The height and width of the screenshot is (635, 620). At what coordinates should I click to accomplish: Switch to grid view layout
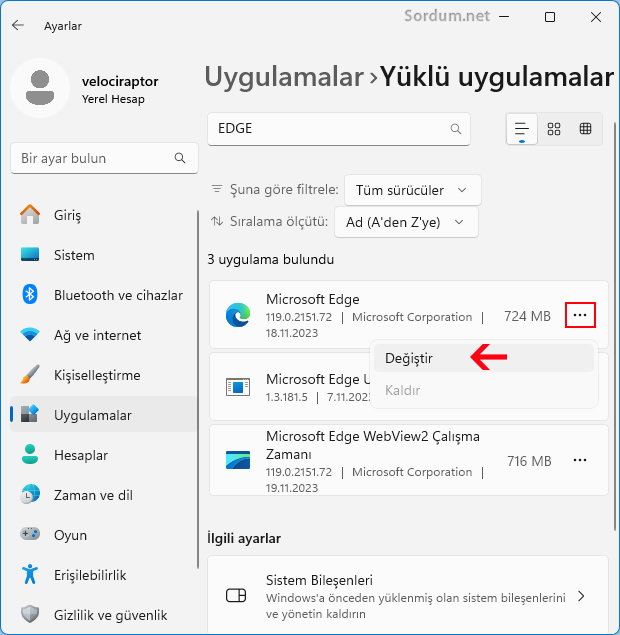point(554,129)
